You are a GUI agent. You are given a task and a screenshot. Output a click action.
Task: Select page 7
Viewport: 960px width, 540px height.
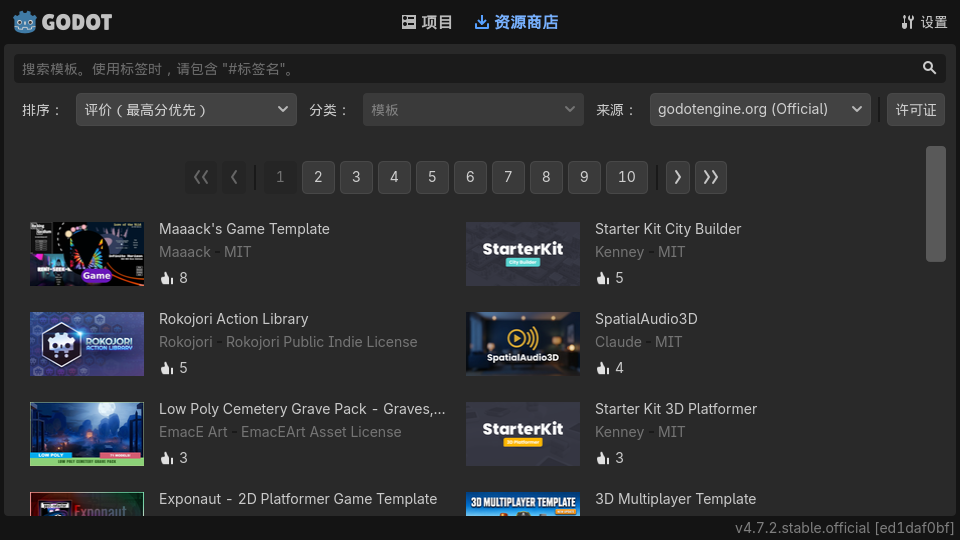coord(508,178)
